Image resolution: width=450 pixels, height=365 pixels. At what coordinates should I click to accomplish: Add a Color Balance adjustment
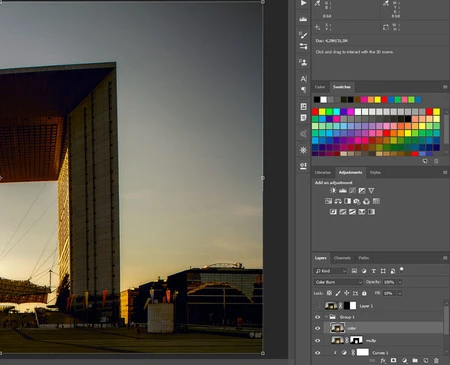click(338, 201)
